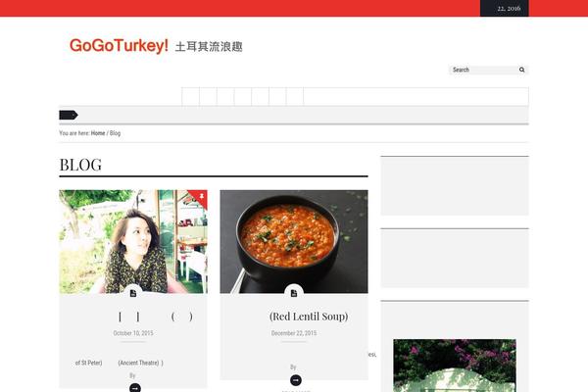588x392 pixels.
Task: Submit search via magnifying glass icon
Action: pyautogui.click(x=521, y=70)
